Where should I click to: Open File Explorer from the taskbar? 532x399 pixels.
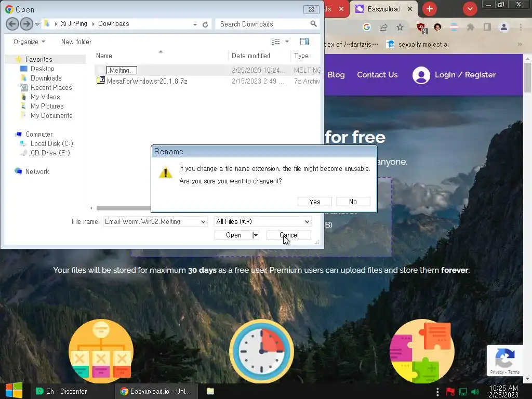tap(210, 391)
